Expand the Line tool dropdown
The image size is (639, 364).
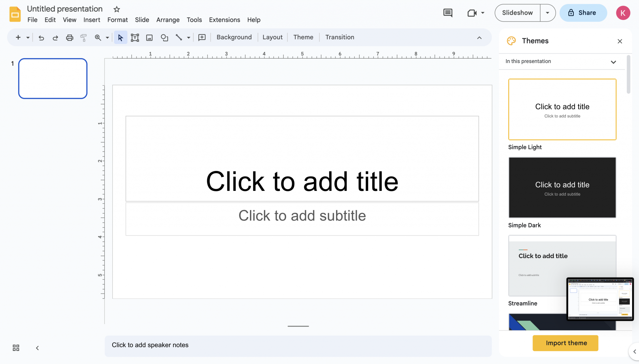[189, 37]
